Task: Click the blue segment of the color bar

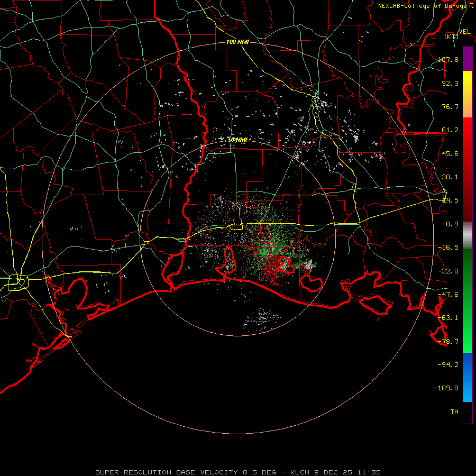Action: [467, 377]
